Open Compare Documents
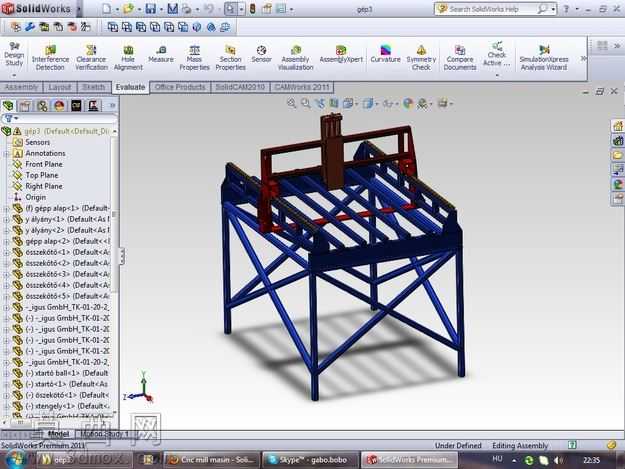The width and height of the screenshot is (625, 469). 460,58
